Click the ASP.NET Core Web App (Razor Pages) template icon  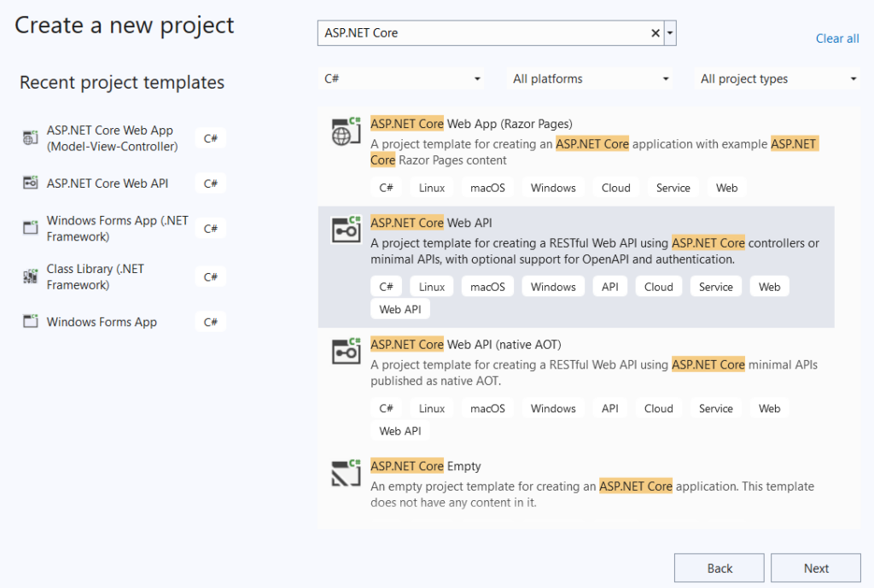347,131
